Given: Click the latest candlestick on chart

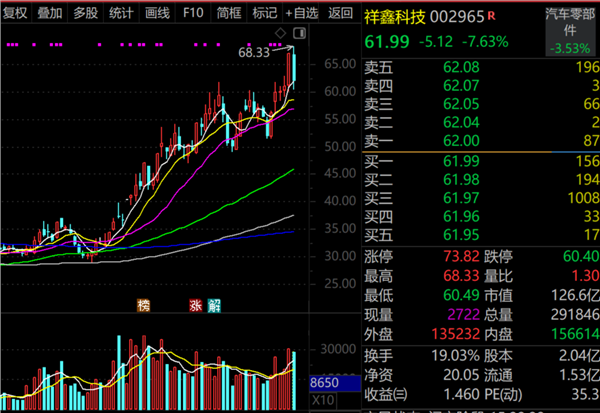Looking at the screenshot, I should [294, 69].
